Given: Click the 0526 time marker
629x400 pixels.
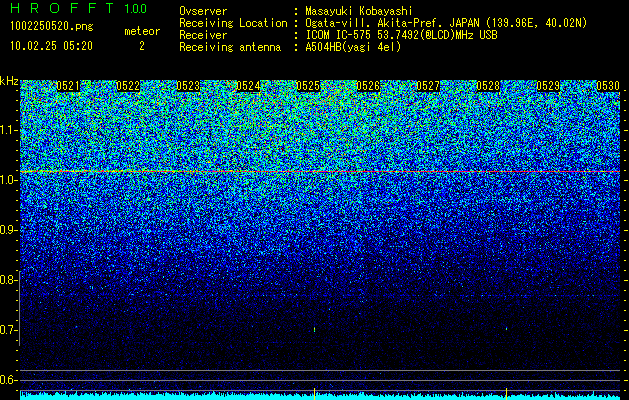Looking at the screenshot, I should [368, 86].
